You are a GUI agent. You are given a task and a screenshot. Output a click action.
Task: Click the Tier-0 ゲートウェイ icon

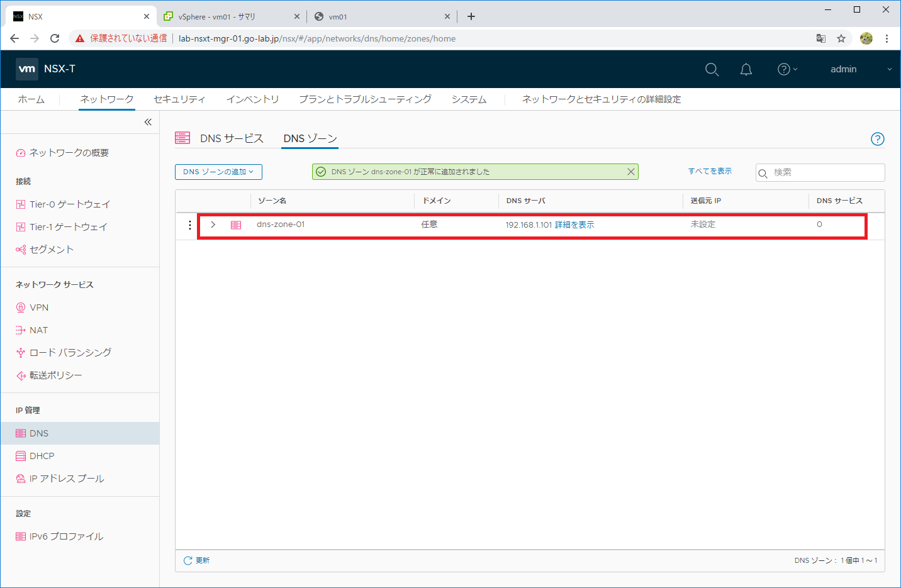click(x=21, y=204)
